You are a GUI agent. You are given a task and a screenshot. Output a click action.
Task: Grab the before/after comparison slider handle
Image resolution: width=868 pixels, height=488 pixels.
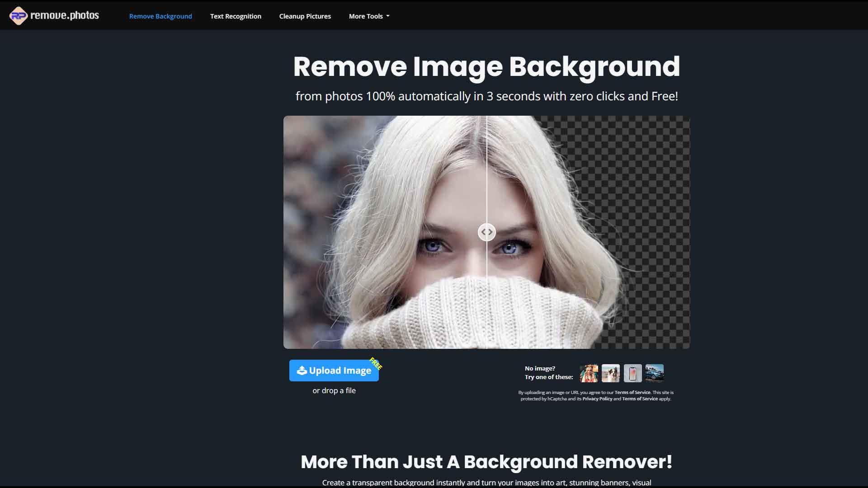pos(487,232)
